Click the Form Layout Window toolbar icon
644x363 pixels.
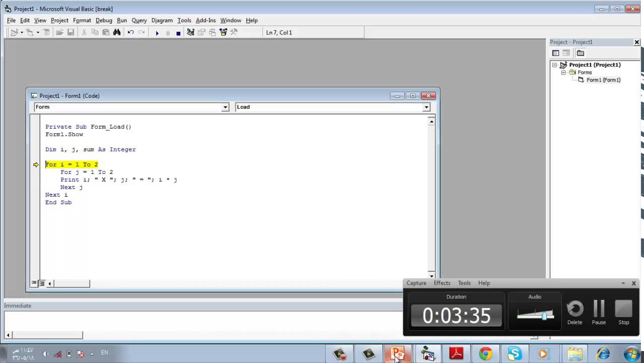pos(212,32)
